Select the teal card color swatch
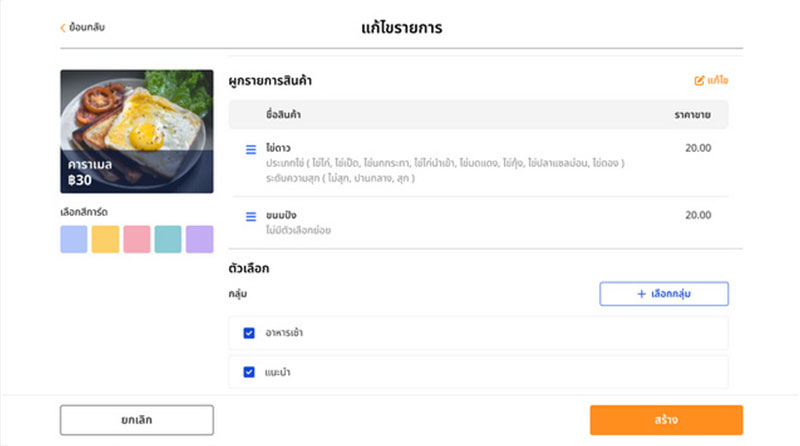The height and width of the screenshot is (446, 800). coord(168,239)
